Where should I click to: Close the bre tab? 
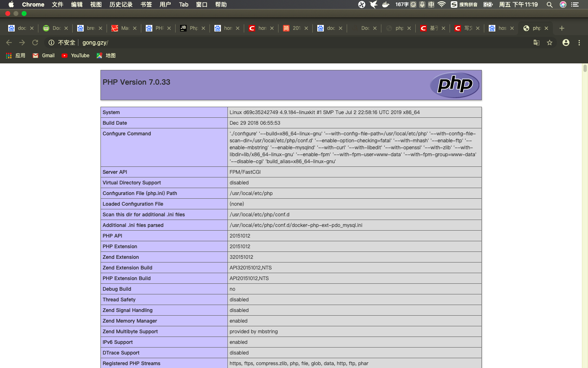(x=100, y=28)
